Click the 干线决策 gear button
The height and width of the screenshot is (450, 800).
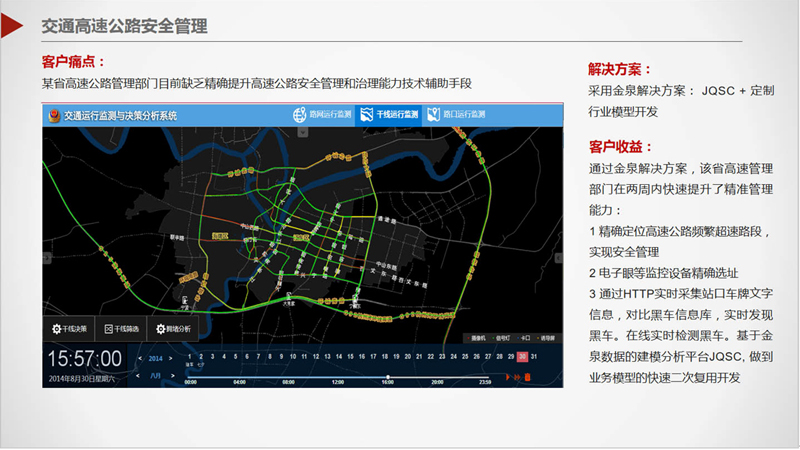68,328
